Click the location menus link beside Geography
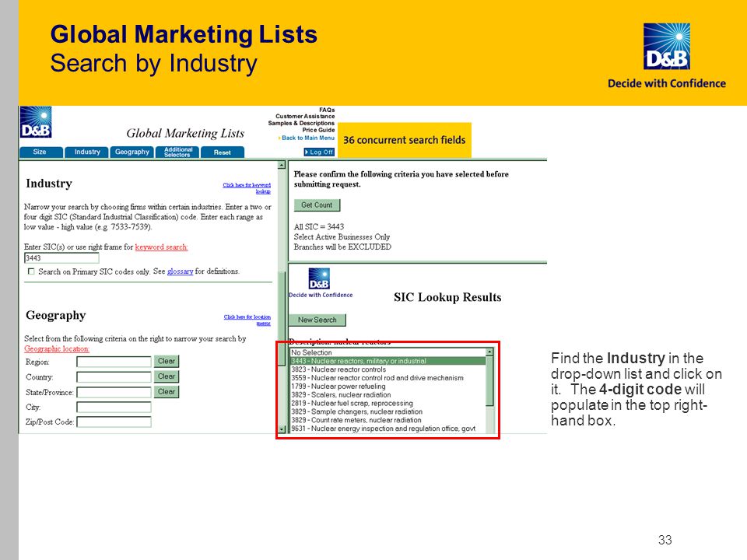 pyautogui.click(x=247, y=320)
